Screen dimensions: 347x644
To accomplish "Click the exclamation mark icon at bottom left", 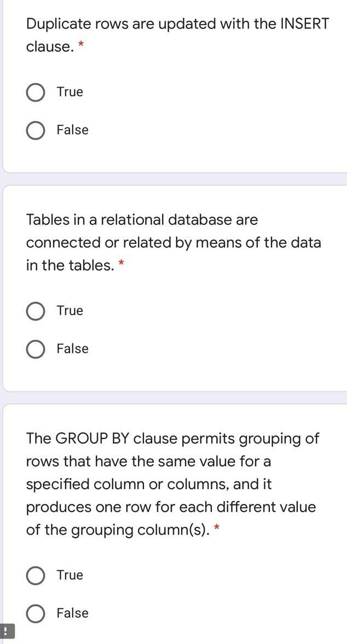I will (5, 630).
